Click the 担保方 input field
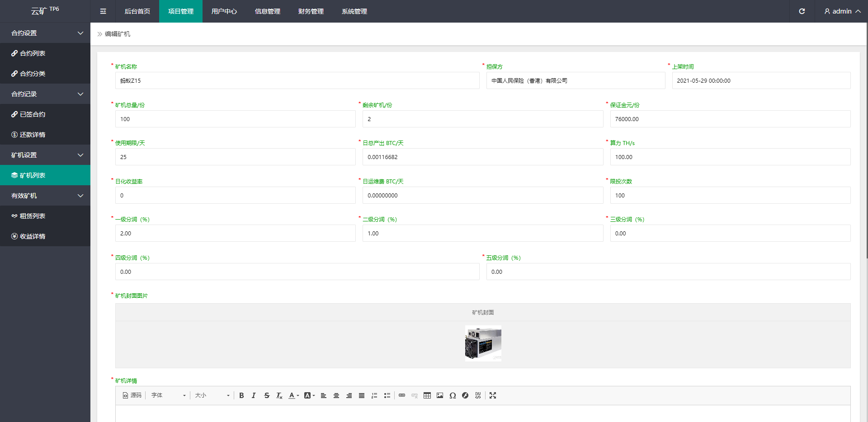Viewport: 868px width, 422px height. pos(576,80)
